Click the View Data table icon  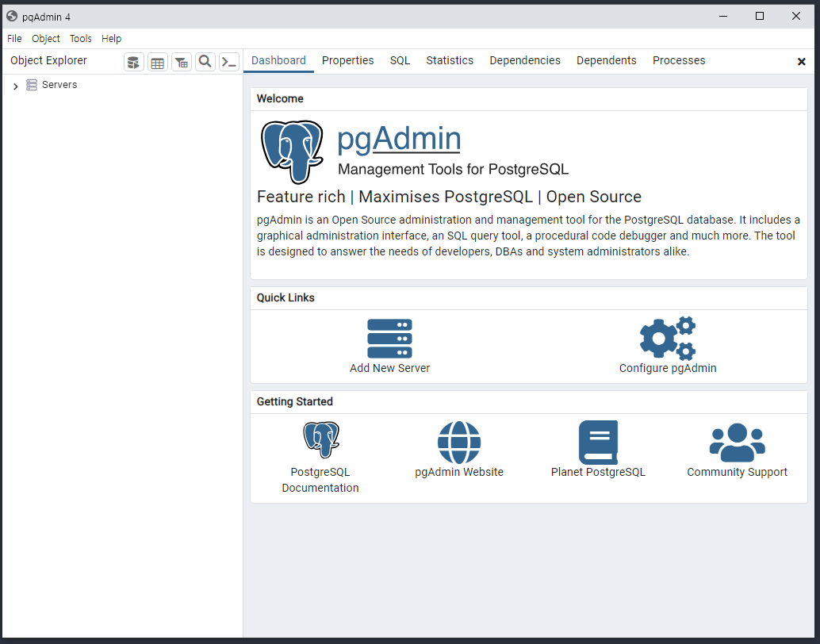coord(157,62)
